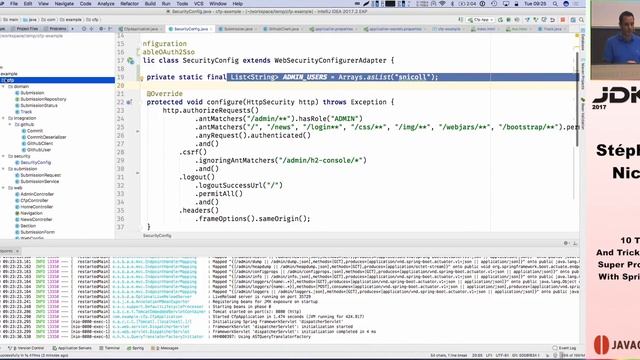This screenshot has height=360, width=640.
Task: Open the Spring tool window button
Action: pos(136,348)
